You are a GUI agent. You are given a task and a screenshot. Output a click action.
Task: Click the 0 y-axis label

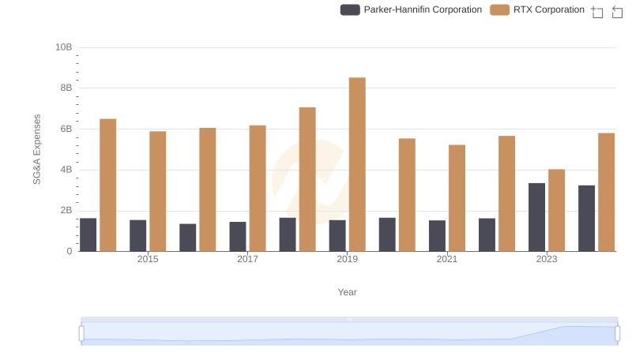(70, 251)
